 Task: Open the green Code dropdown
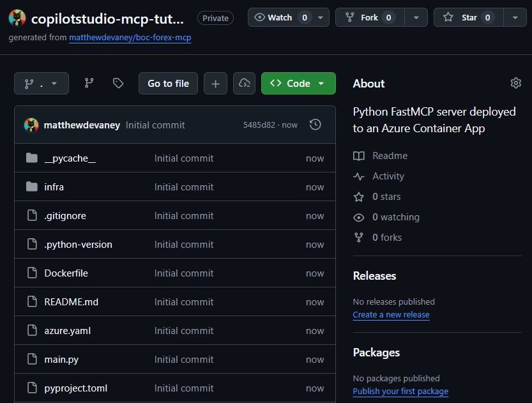click(298, 84)
